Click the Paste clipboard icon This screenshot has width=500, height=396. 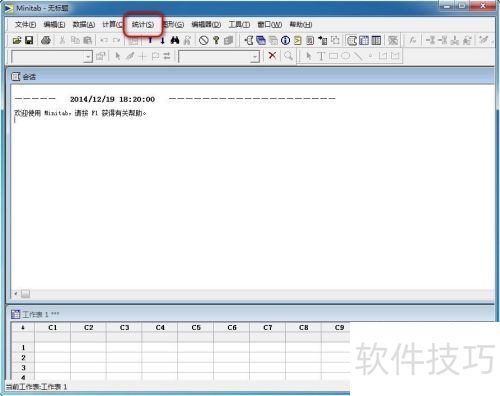coord(87,40)
